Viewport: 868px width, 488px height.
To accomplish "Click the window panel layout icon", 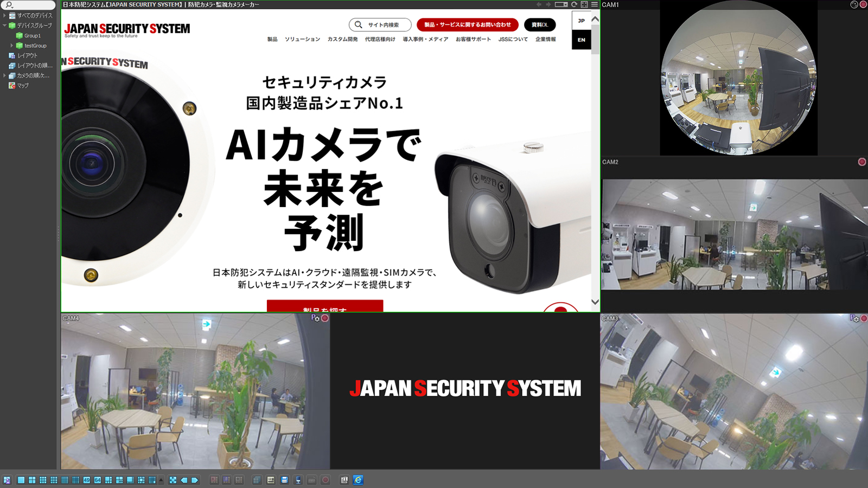I will click(271, 480).
